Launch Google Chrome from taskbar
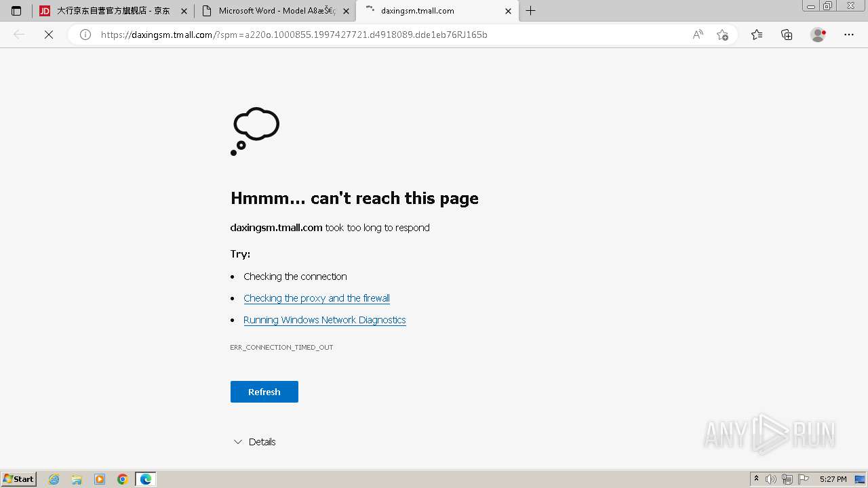Screen dimensions: 868x488 point(123,479)
